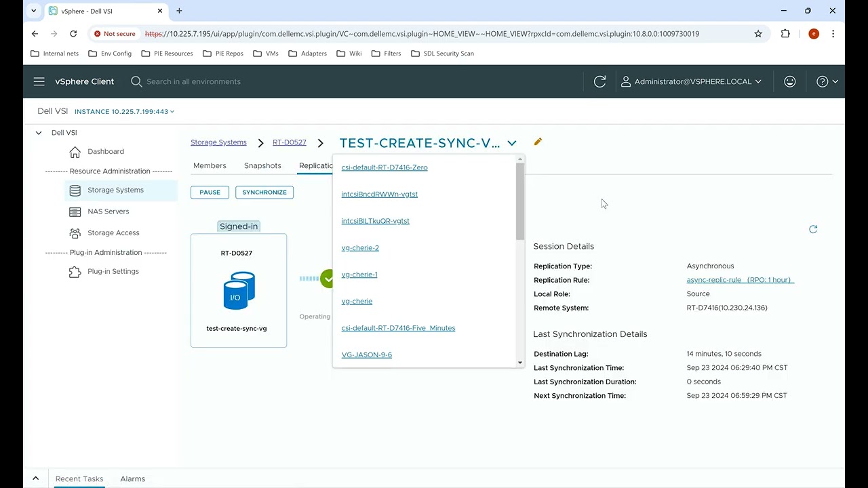Switch to the Members tab
The width and height of the screenshot is (868, 488).
(x=210, y=165)
